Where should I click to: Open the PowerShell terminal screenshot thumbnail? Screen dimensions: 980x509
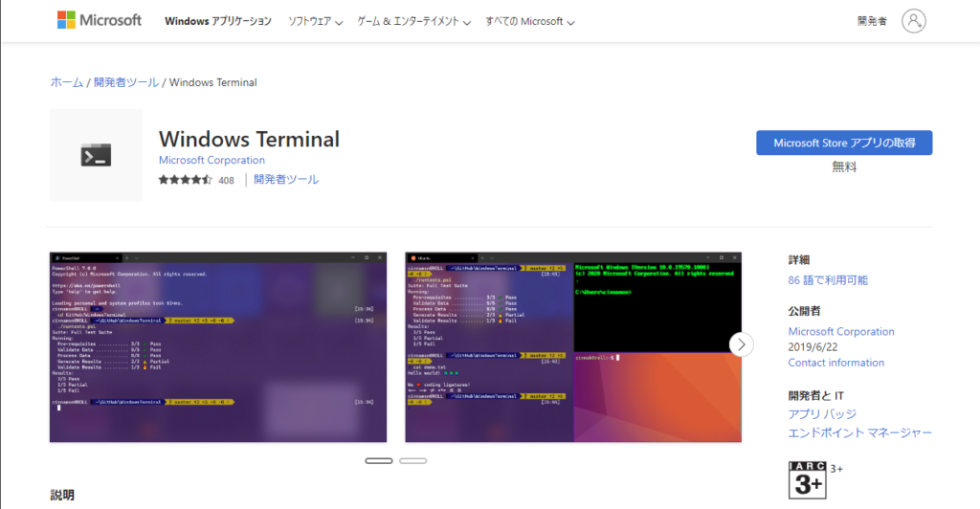click(218, 347)
